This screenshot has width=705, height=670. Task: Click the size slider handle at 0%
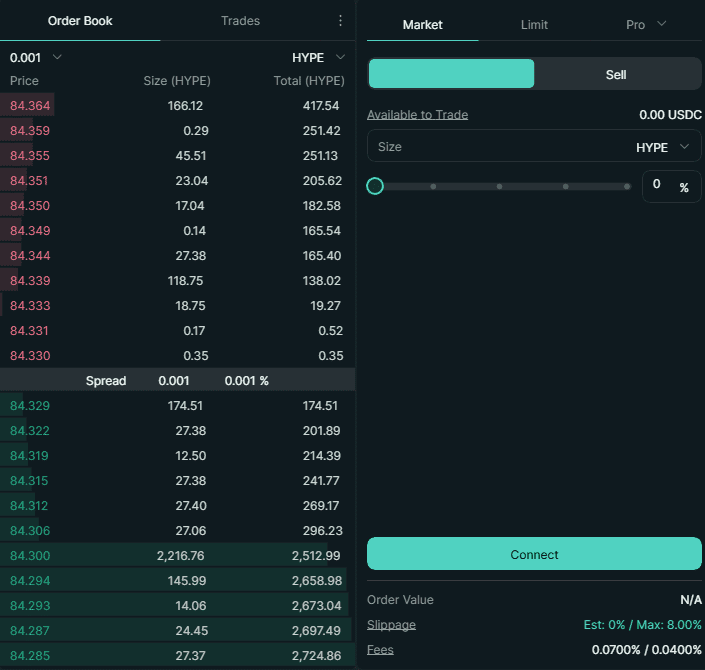pos(375,186)
